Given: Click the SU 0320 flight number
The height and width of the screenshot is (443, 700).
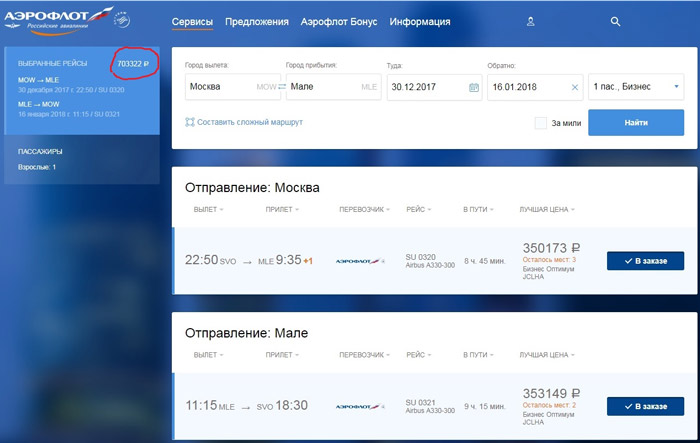Looking at the screenshot, I should point(421,257).
